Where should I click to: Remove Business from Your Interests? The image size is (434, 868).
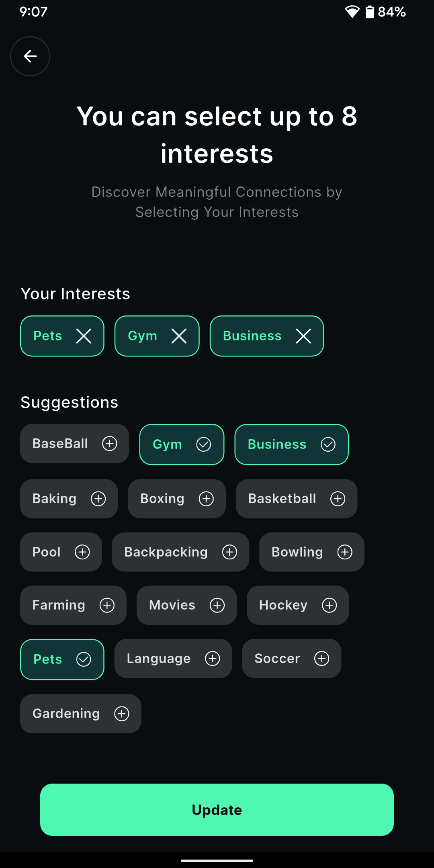coord(303,336)
